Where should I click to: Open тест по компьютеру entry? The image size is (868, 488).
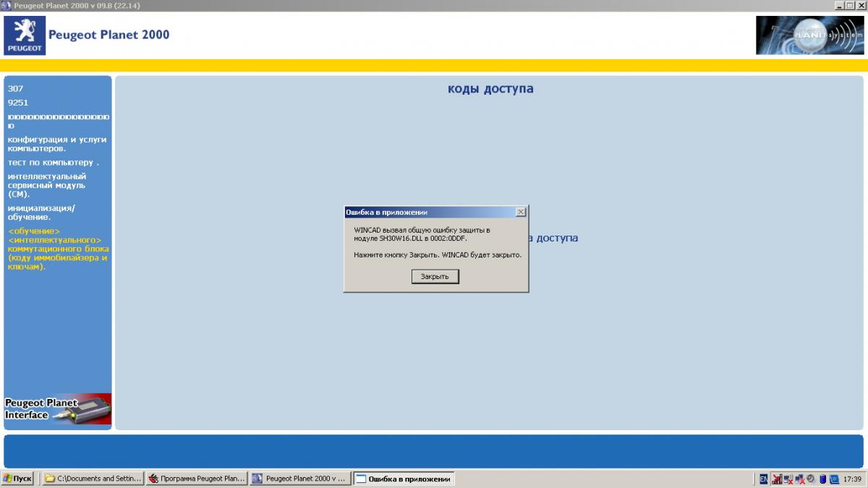54,163
